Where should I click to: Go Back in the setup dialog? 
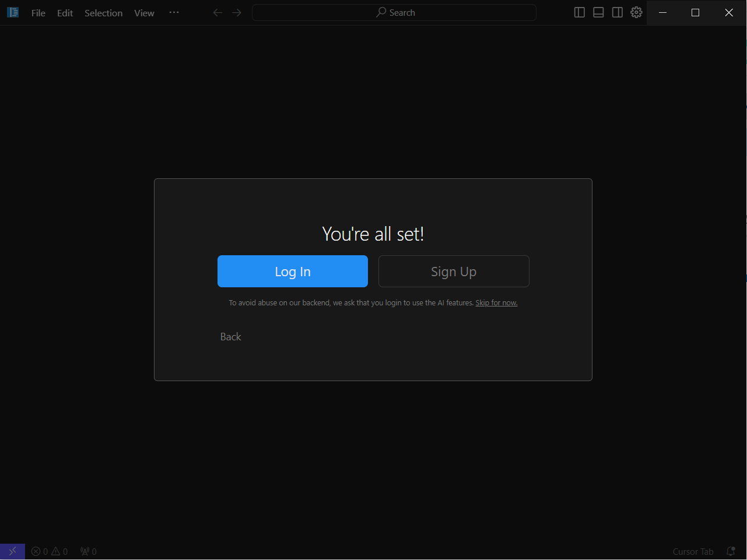[x=230, y=337]
